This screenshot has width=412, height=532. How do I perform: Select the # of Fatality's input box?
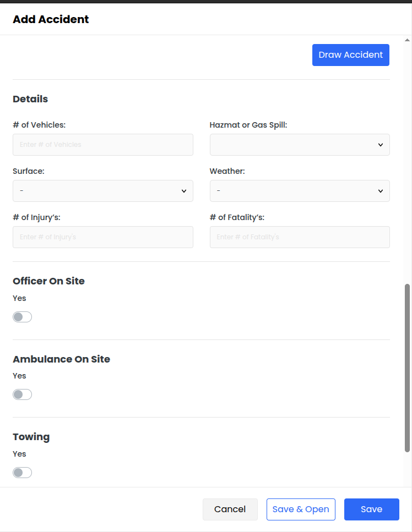pyautogui.click(x=300, y=237)
